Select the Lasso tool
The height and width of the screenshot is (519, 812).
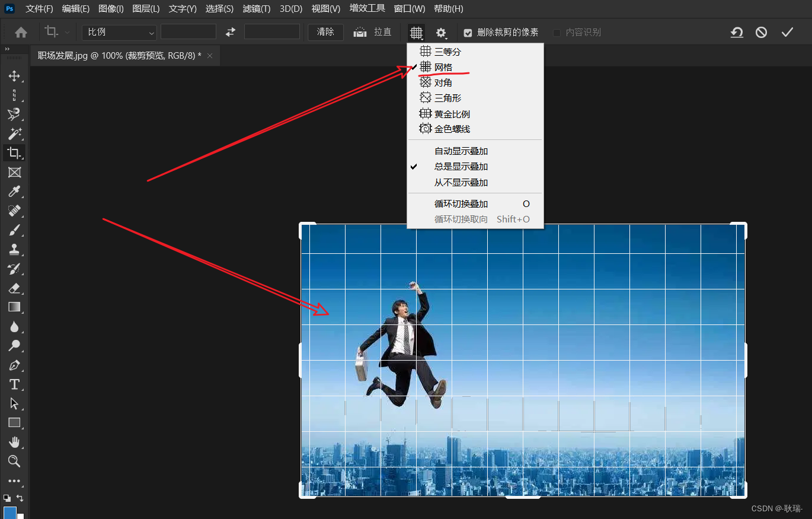tap(14, 114)
